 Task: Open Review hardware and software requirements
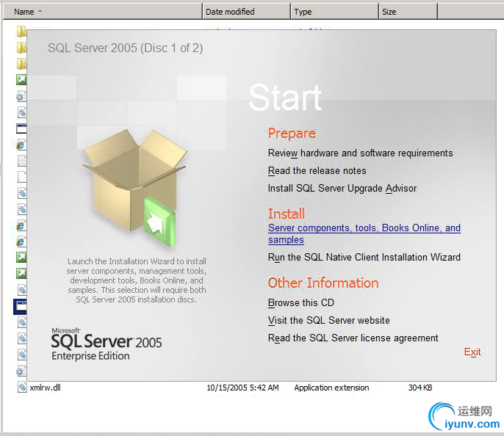pyautogui.click(x=360, y=153)
